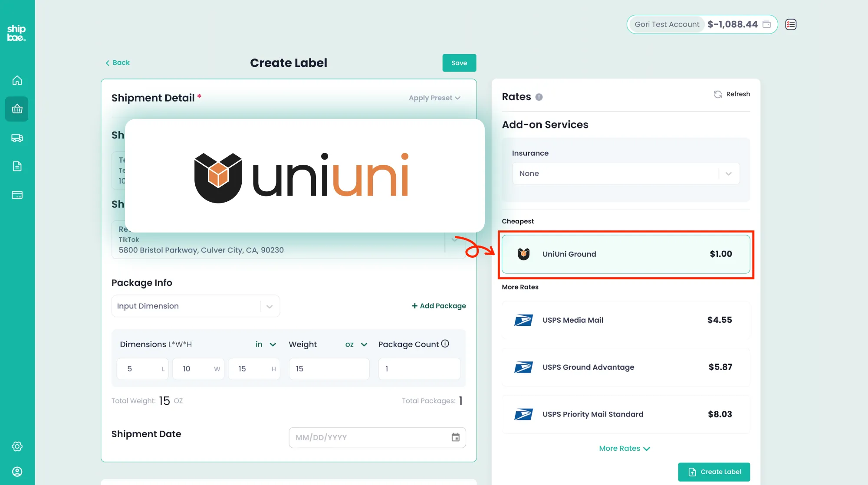The image size is (868, 485).
Task: Click the USPS logo beside Media Mail
Action: 523,320
